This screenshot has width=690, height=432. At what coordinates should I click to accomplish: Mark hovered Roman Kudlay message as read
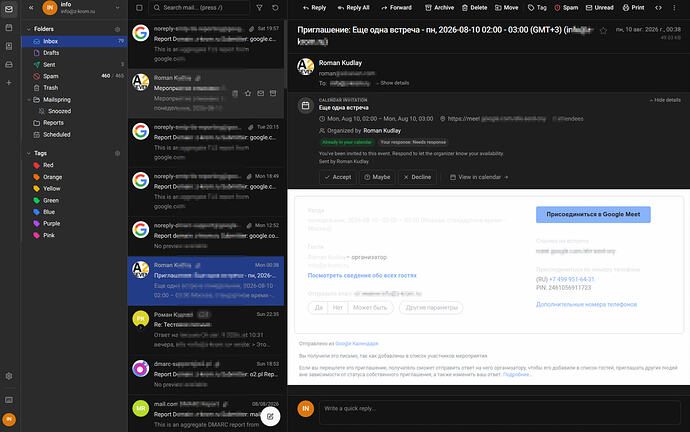tap(261, 93)
